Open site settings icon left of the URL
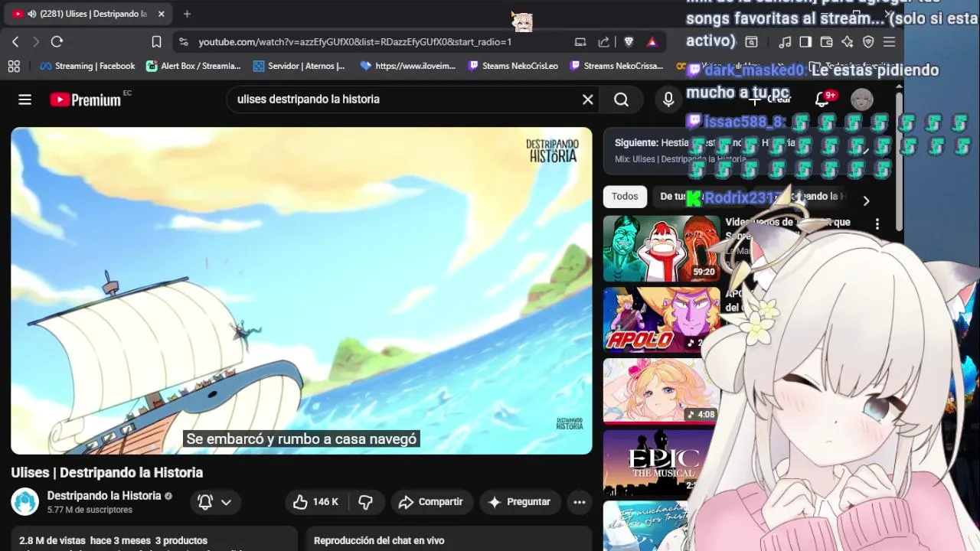Screen dimensions: 980x551 pyautogui.click(x=184, y=42)
